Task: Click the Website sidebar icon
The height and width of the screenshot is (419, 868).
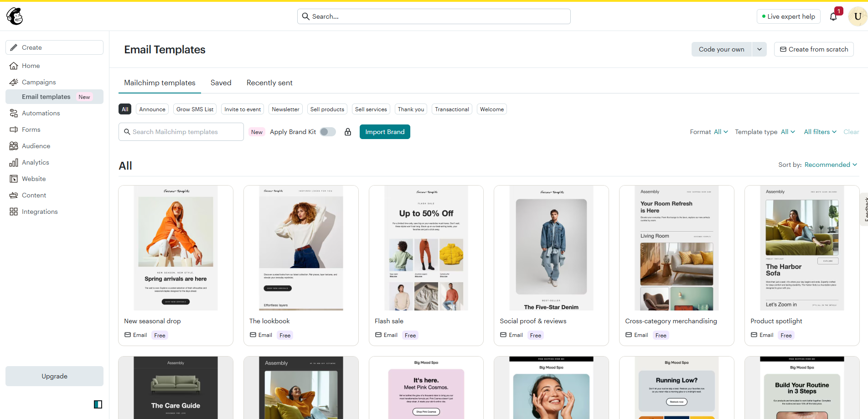Action: point(14,179)
